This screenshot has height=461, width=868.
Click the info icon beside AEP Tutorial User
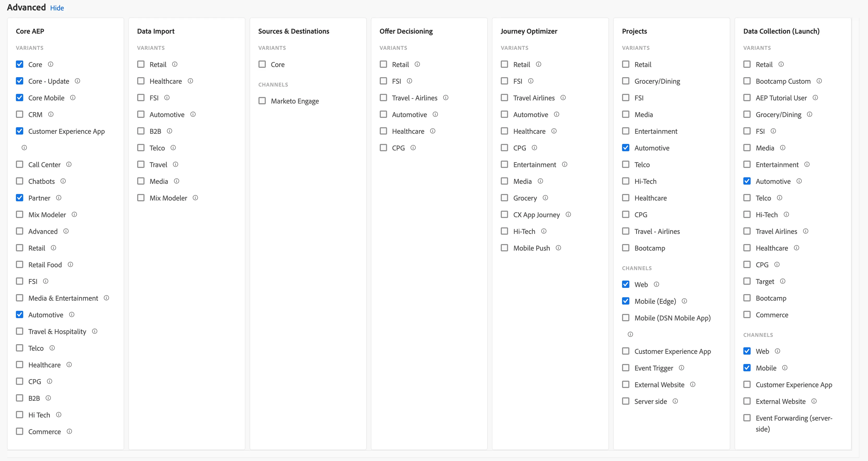pyautogui.click(x=815, y=98)
